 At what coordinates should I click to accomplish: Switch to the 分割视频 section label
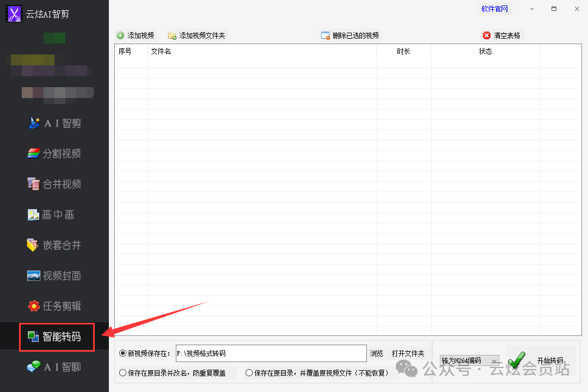click(62, 154)
